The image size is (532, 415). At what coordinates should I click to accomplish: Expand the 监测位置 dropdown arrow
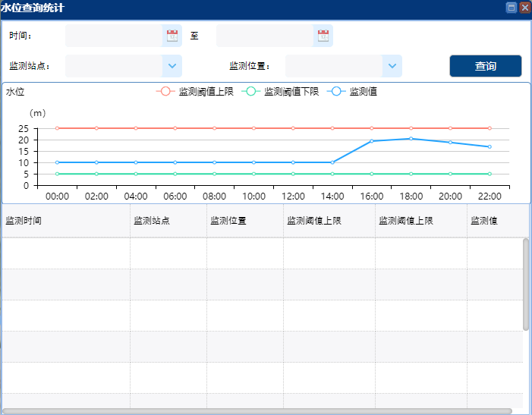(392, 66)
